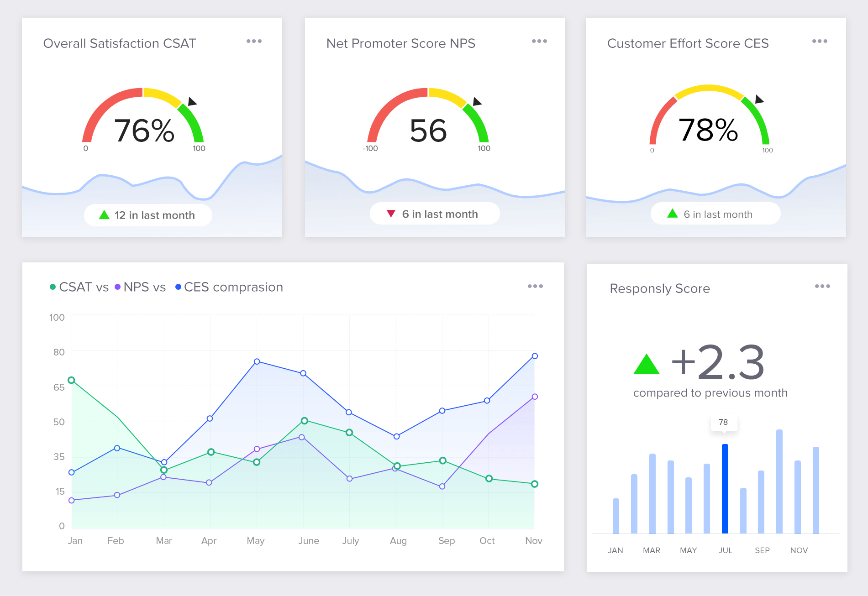Open the Net Promoter Score NPS options menu
Image resolution: width=868 pixels, height=596 pixels.
click(x=539, y=41)
